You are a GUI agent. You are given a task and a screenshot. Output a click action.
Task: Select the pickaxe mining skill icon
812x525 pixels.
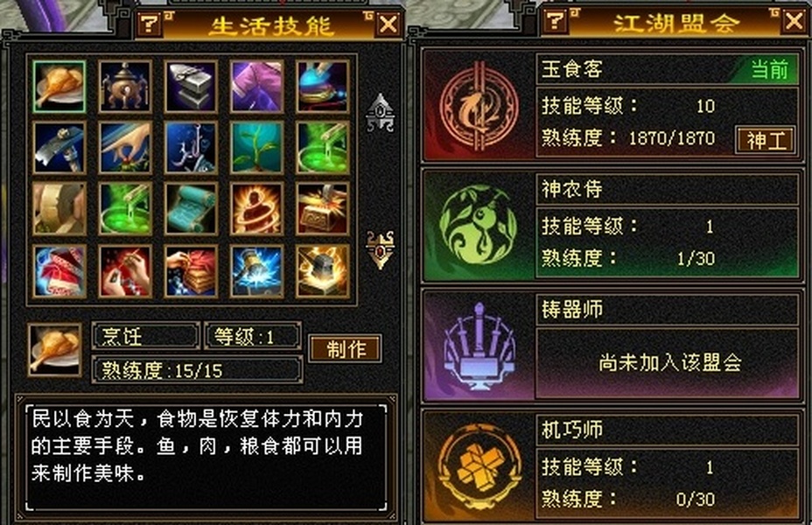click(59, 148)
